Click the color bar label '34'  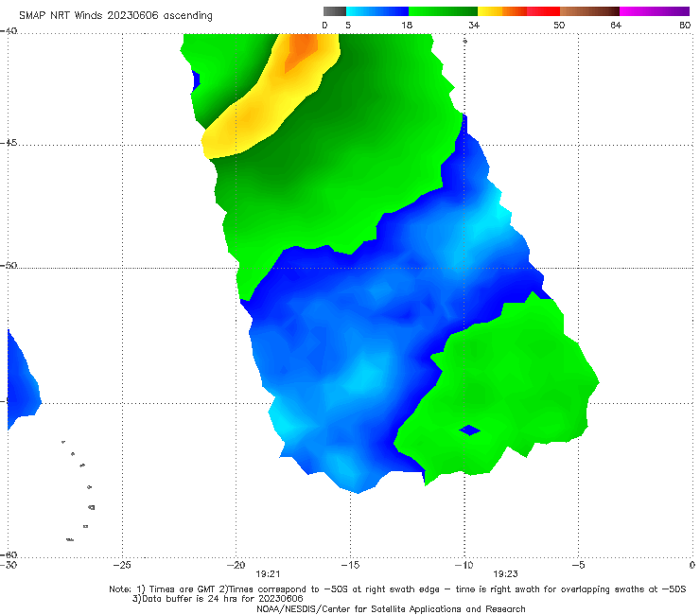pos(474,25)
